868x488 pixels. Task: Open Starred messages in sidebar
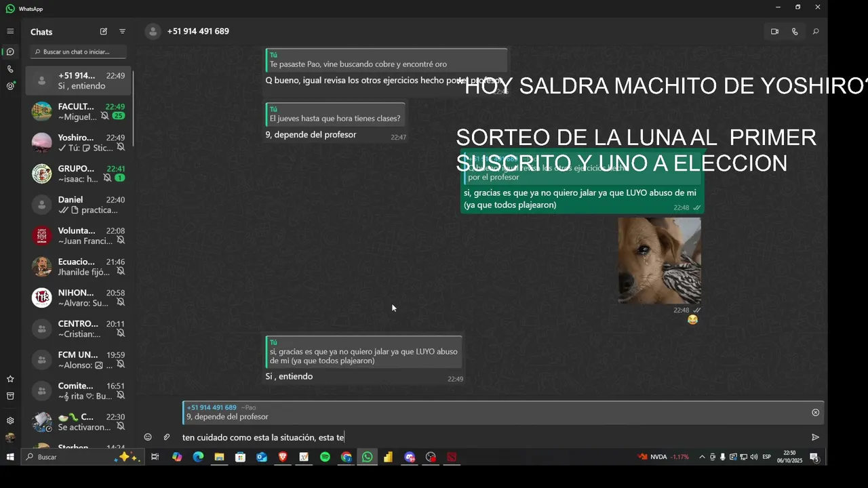pos(10,379)
